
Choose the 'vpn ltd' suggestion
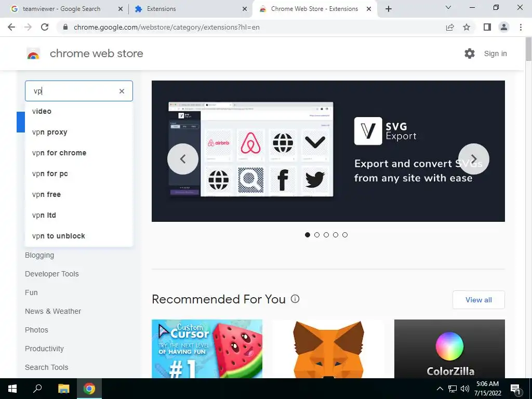click(x=79, y=215)
